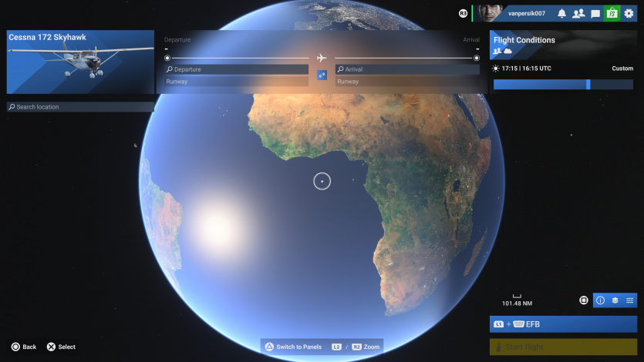Screen dimensions: 644x362
Task: Click the Arrival airport search field
Action: point(407,69)
